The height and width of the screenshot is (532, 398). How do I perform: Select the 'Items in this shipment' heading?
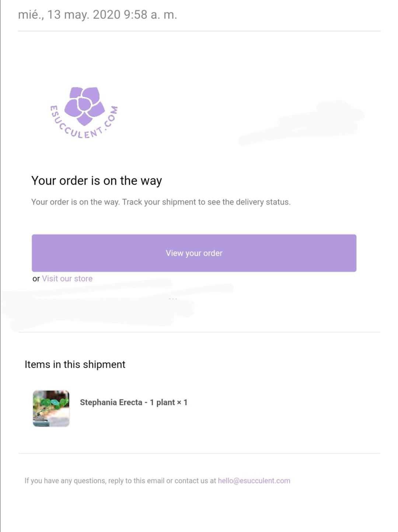click(75, 364)
